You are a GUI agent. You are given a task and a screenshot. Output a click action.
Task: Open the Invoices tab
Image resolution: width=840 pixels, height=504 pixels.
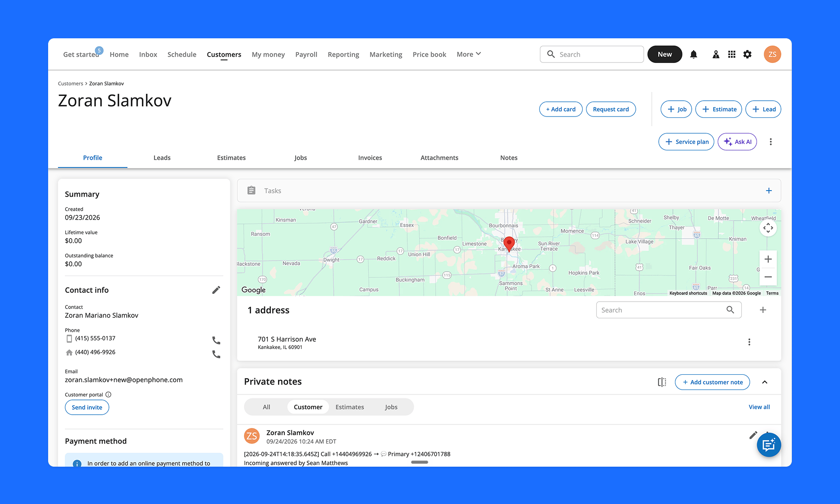[x=370, y=158]
